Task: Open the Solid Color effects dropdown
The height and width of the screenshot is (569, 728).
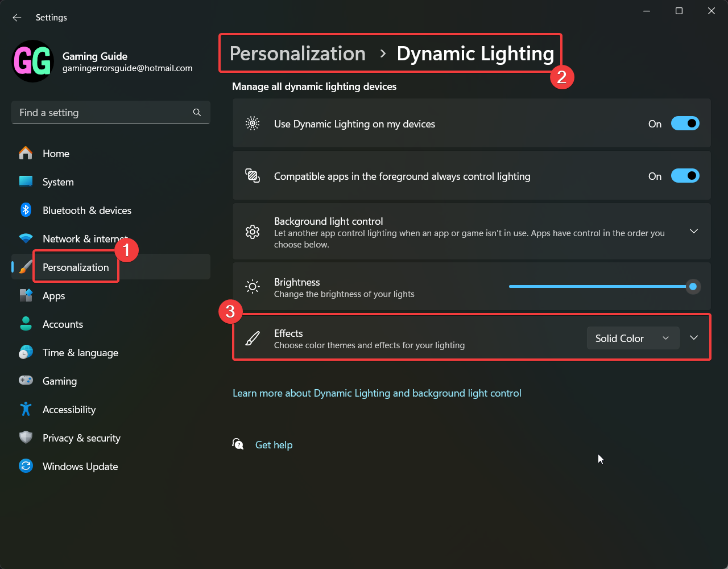Action: coord(632,338)
